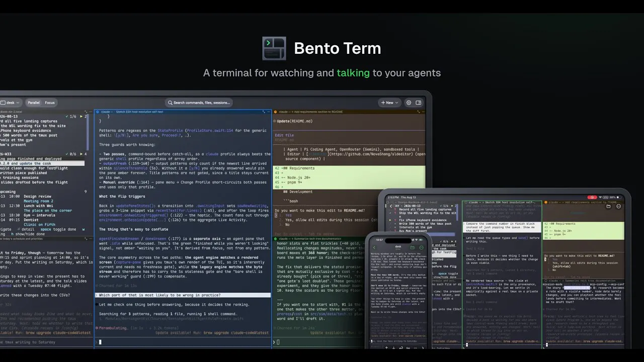Viewport: 644px width, 362px height.
Task: Select the "Add requirements section to README" desktop pane header
Action: [x=349, y=113]
